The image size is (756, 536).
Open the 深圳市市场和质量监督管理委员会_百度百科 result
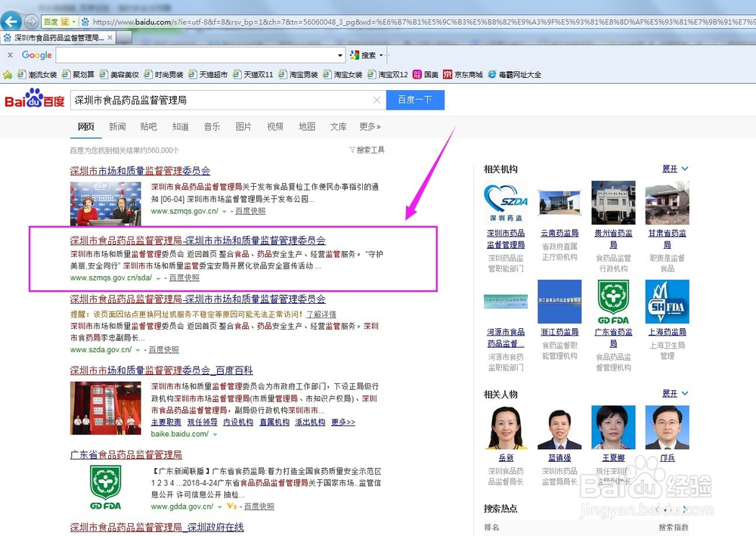[162, 370]
